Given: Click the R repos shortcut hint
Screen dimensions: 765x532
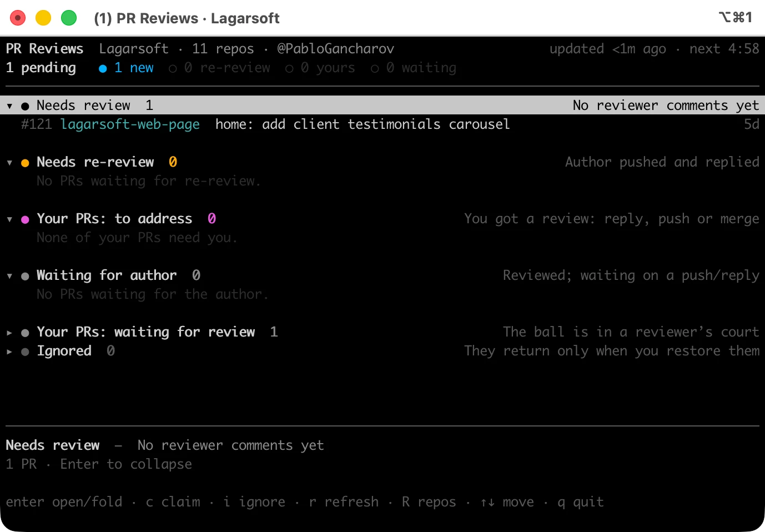Looking at the screenshot, I should pos(429,502).
